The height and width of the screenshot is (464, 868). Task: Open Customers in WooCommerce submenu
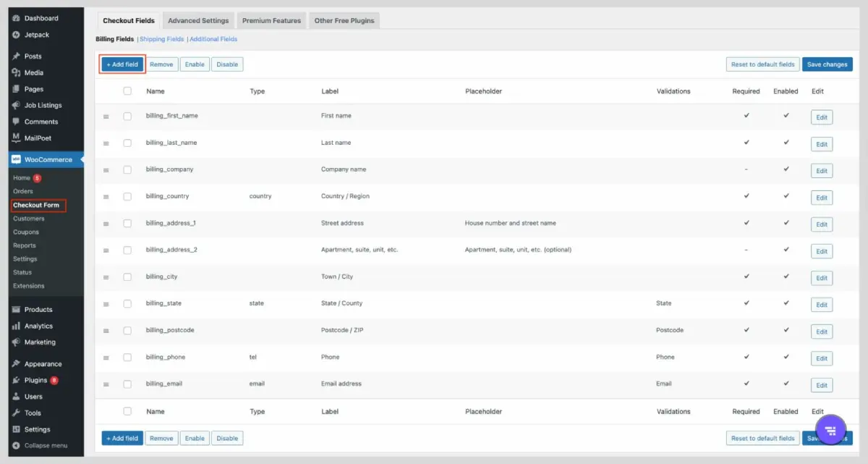[x=29, y=219]
